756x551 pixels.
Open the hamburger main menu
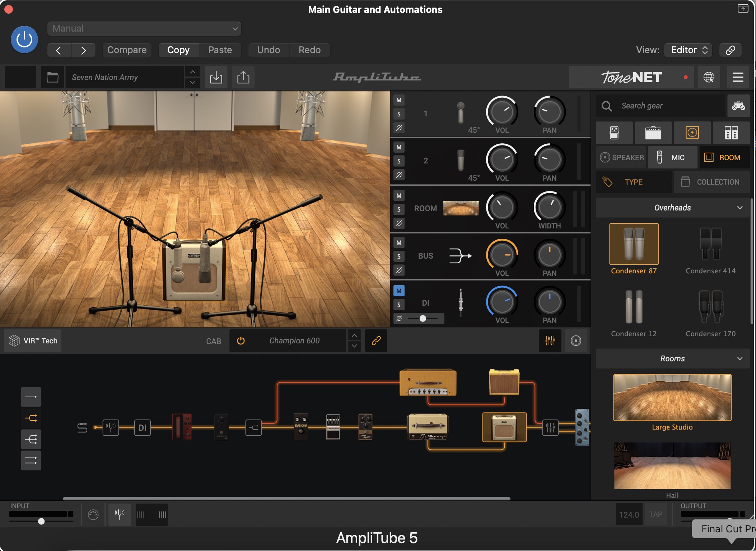pyautogui.click(x=738, y=77)
